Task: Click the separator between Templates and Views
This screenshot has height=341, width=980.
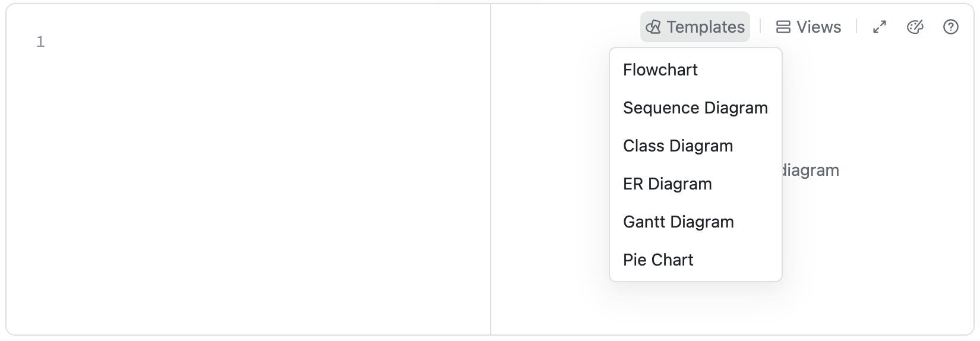Action: (760, 27)
